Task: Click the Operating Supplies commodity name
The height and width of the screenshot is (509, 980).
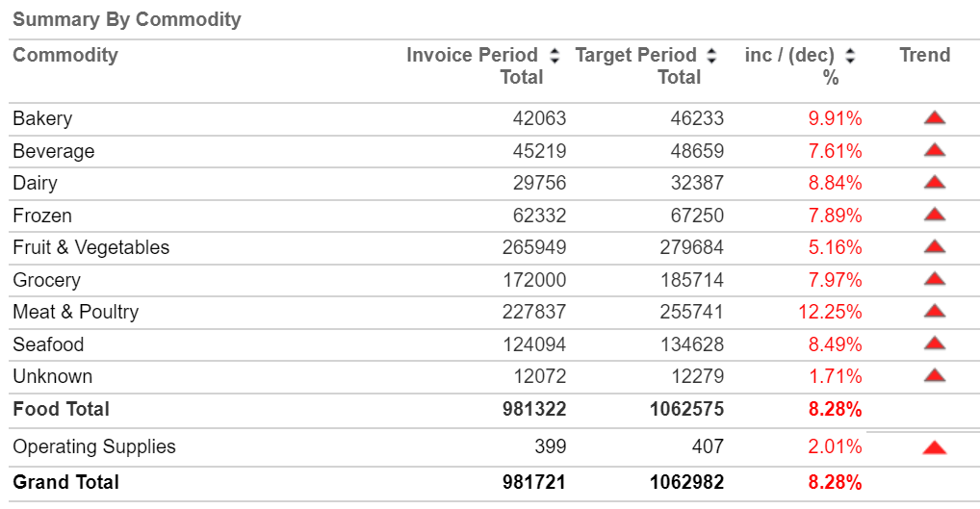Action: coord(94,446)
